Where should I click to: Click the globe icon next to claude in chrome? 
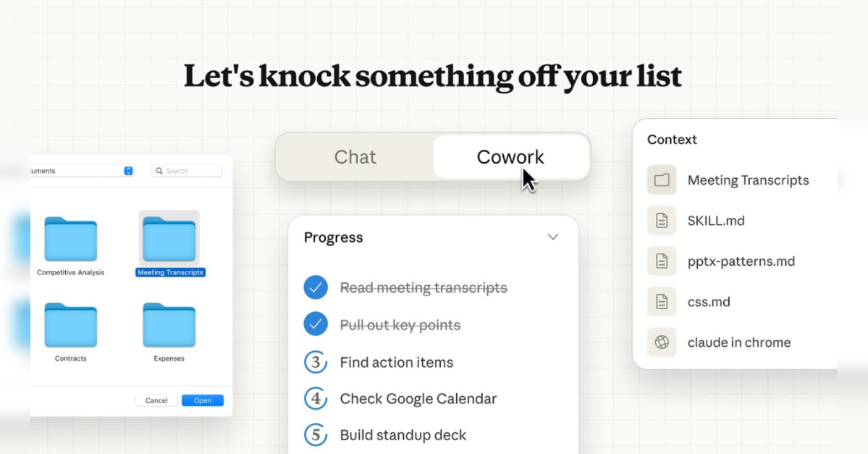661,342
